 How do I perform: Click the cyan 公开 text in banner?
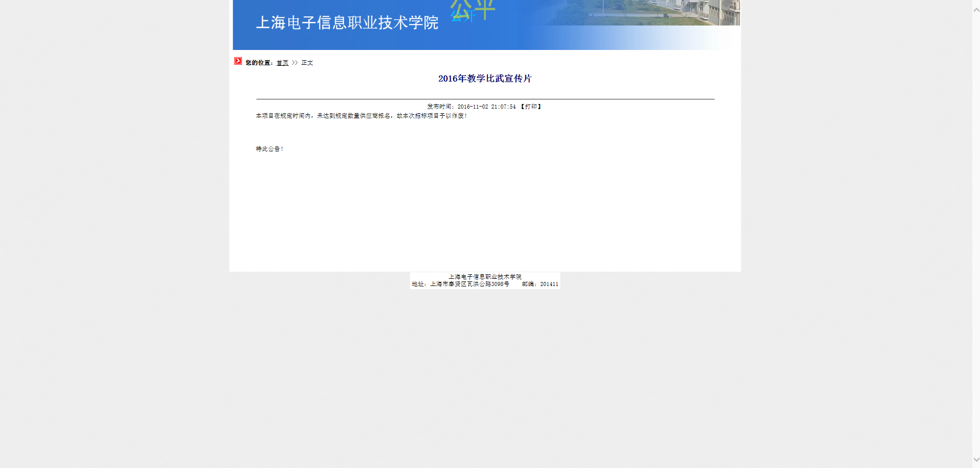click(x=462, y=17)
